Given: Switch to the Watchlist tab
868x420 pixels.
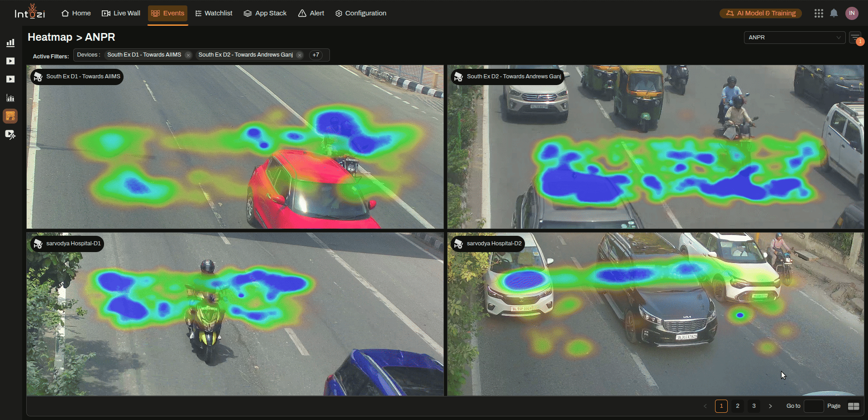Looking at the screenshot, I should (x=214, y=13).
